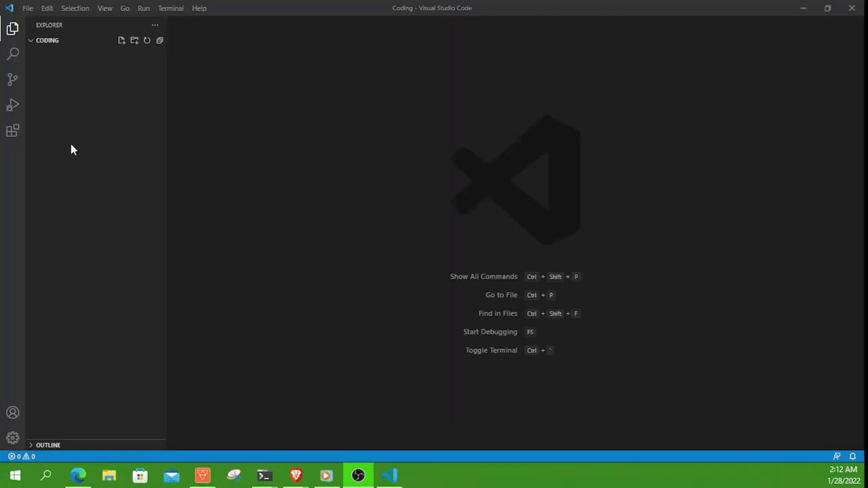This screenshot has height=488, width=868.
Task: Click the Go to File shortcut link
Action: click(501, 295)
